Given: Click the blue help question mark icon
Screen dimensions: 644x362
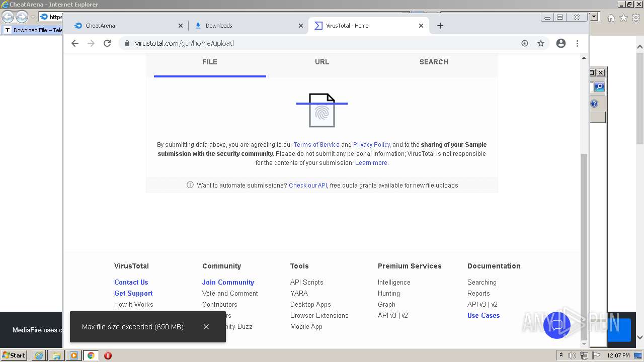Looking at the screenshot, I should pos(594,104).
